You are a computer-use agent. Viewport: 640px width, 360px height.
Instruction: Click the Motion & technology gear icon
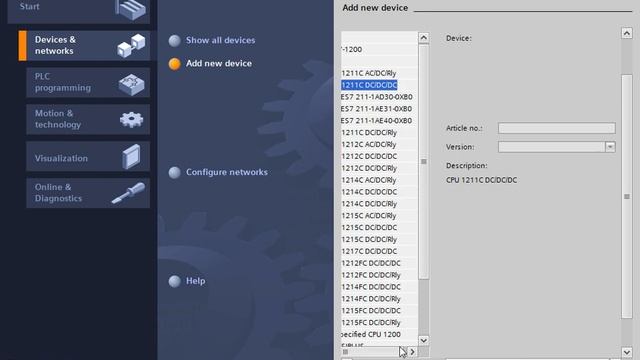click(x=131, y=120)
